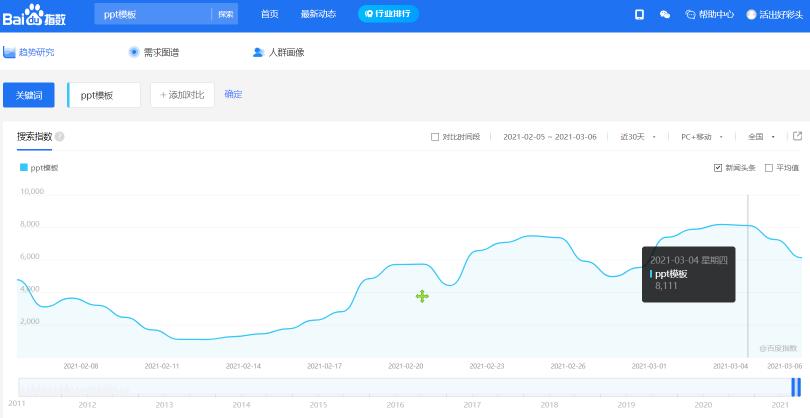Image resolution: width=810 pixels, height=418 pixels.
Task: Toggle the ppt模板 legend color square
Action: coord(23,167)
